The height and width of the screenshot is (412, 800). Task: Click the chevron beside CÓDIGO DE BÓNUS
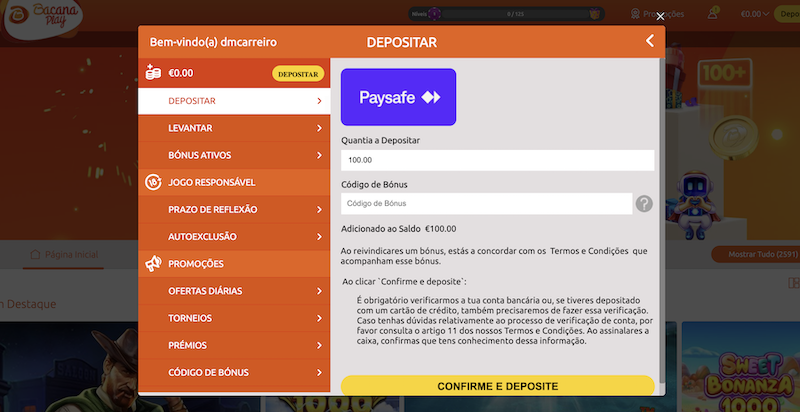tap(319, 372)
